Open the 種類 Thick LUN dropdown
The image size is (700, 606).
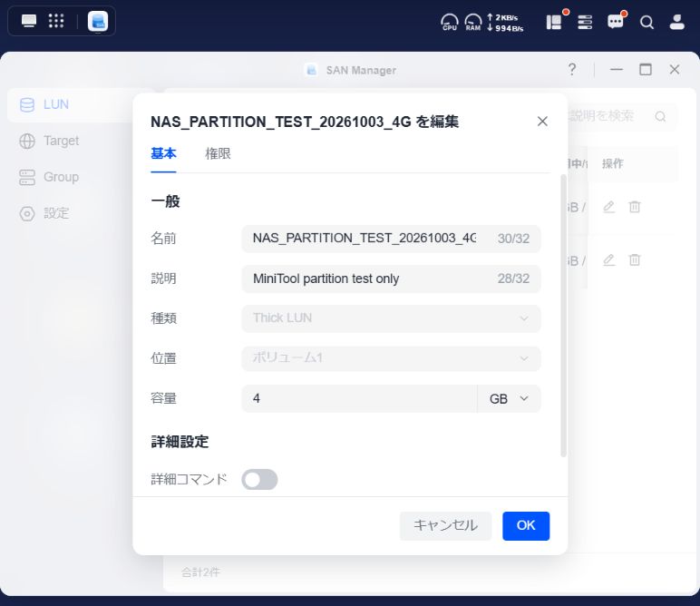click(x=391, y=318)
